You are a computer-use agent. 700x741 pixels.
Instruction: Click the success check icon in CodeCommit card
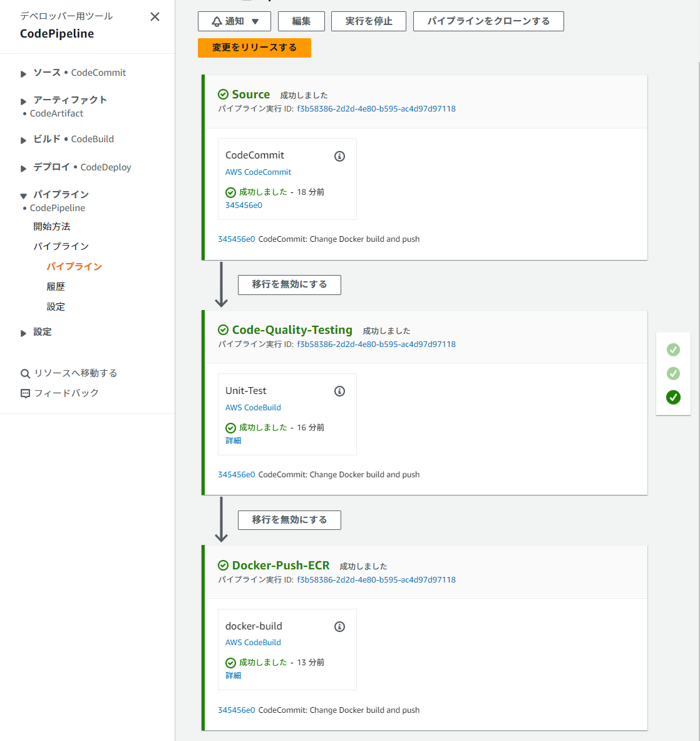point(230,192)
